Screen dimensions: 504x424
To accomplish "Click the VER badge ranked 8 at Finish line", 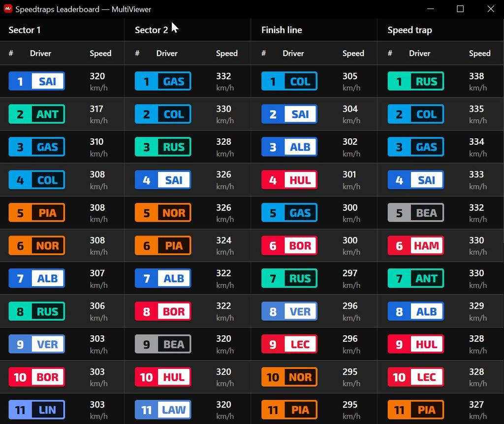I will coord(289,311).
